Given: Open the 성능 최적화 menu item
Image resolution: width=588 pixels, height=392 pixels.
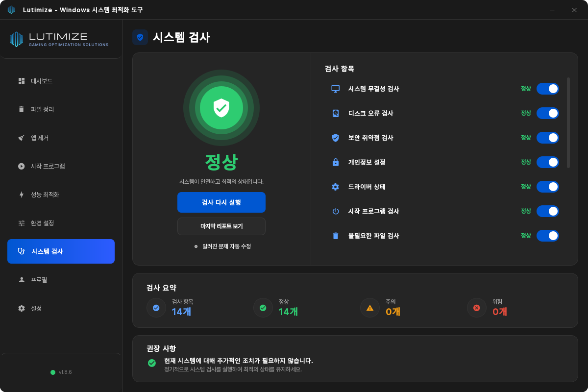Looking at the screenshot, I should (61, 195).
